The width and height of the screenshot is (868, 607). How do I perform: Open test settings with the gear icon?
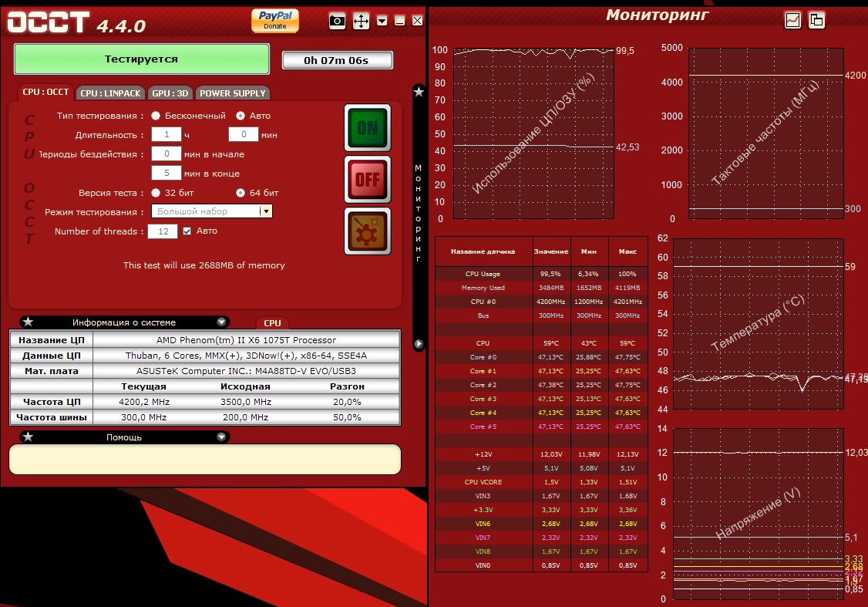coord(368,231)
